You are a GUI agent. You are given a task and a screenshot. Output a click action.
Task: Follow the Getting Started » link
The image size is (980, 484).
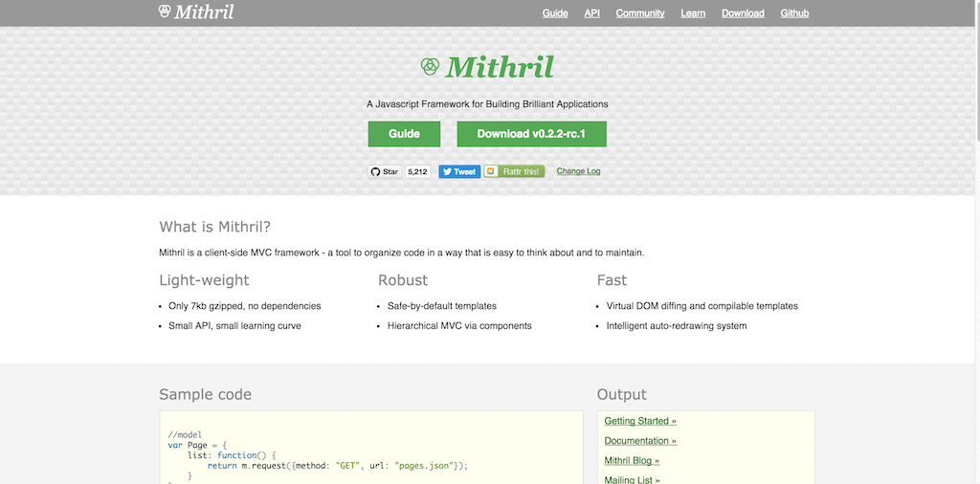640,421
